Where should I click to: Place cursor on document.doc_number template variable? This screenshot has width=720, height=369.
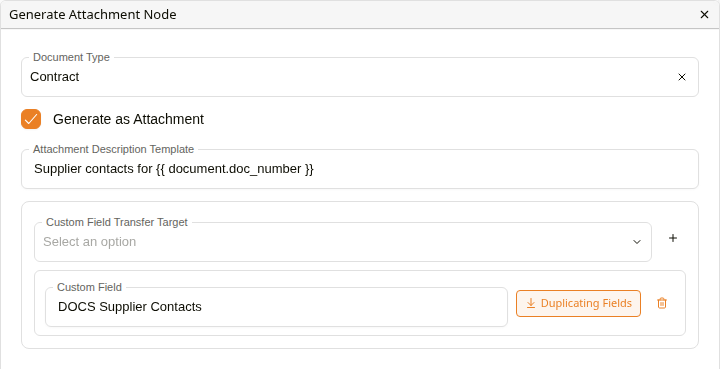(235, 169)
